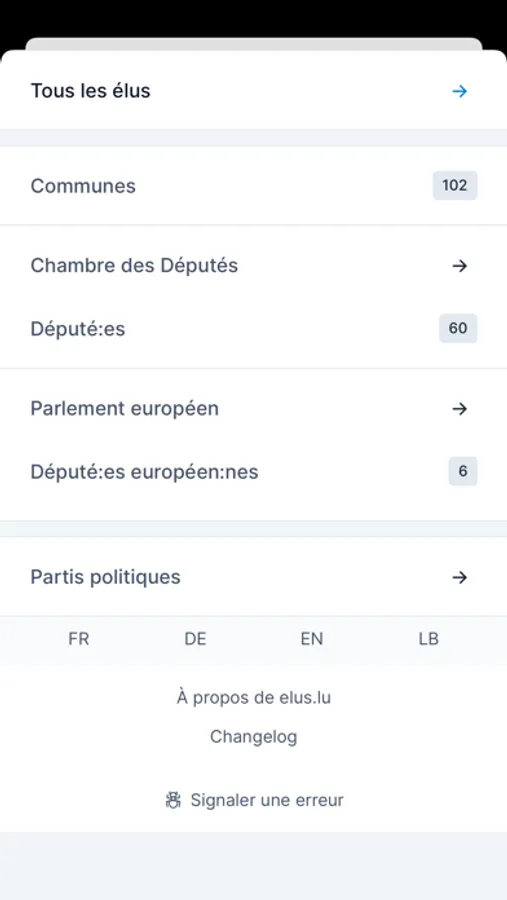507x900 pixels.
Task: Open the Communes menu entry
Action: (253, 186)
